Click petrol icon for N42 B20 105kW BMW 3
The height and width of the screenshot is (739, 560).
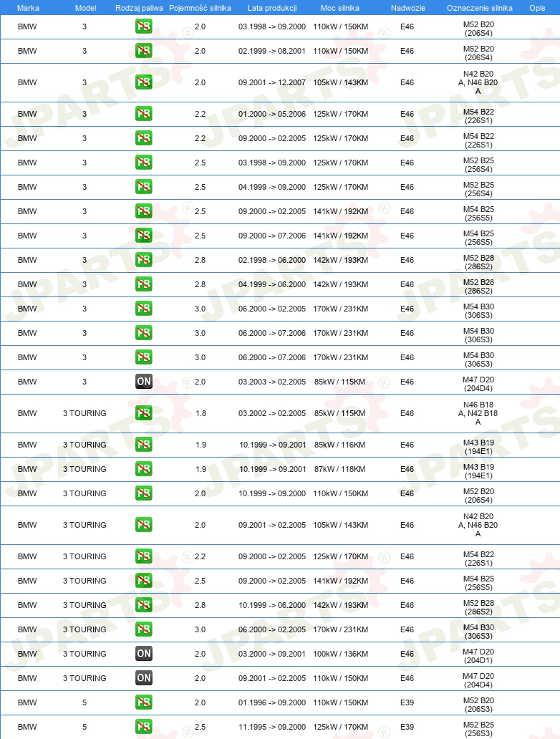pyautogui.click(x=144, y=82)
